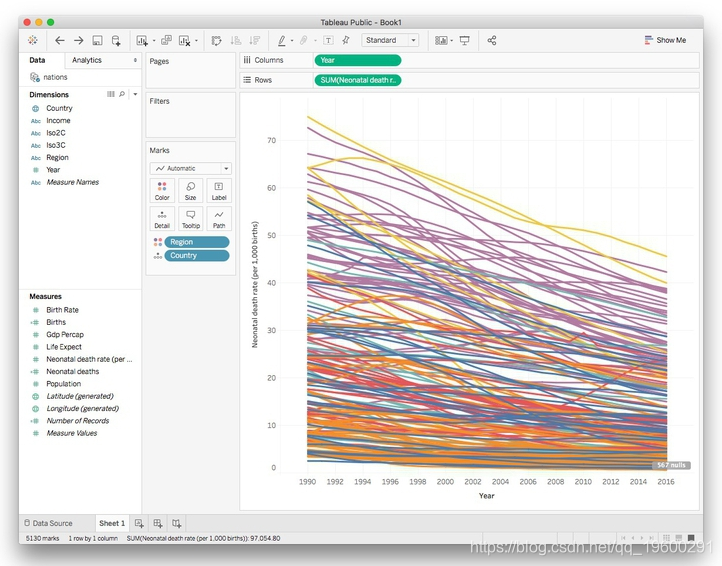
Task: Click the Tooltip button in Marks card
Action: click(x=191, y=219)
